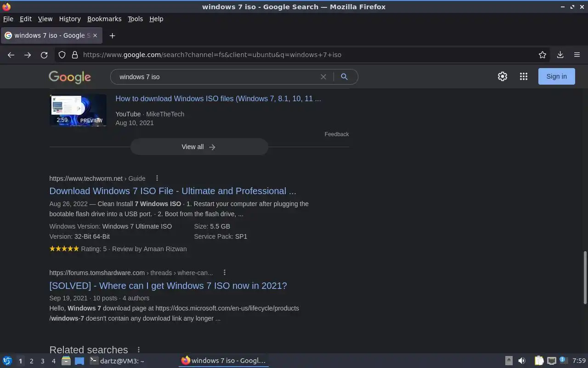Open the video preview thumbnail labeled 2:59
Image resolution: width=588 pixels, height=368 pixels.
click(78, 110)
